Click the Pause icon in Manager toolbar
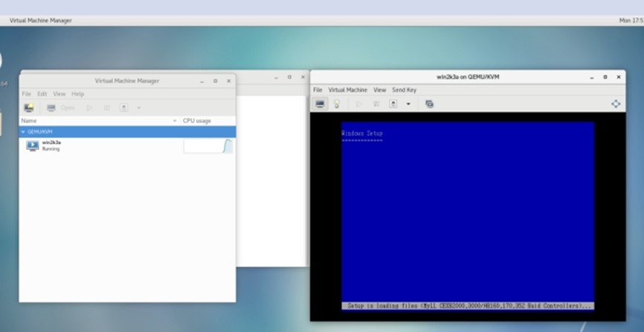The image size is (644, 332). point(107,108)
